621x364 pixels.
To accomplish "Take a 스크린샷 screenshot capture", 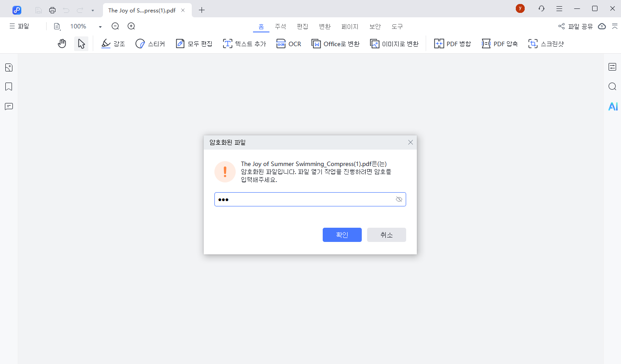I will pyautogui.click(x=546, y=43).
